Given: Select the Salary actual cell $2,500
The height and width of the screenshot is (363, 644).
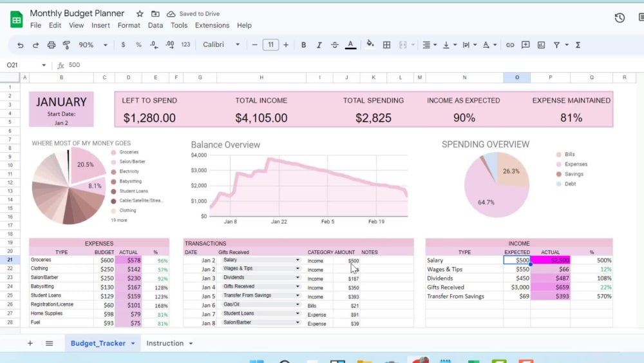Looking at the screenshot, I should 551,260.
